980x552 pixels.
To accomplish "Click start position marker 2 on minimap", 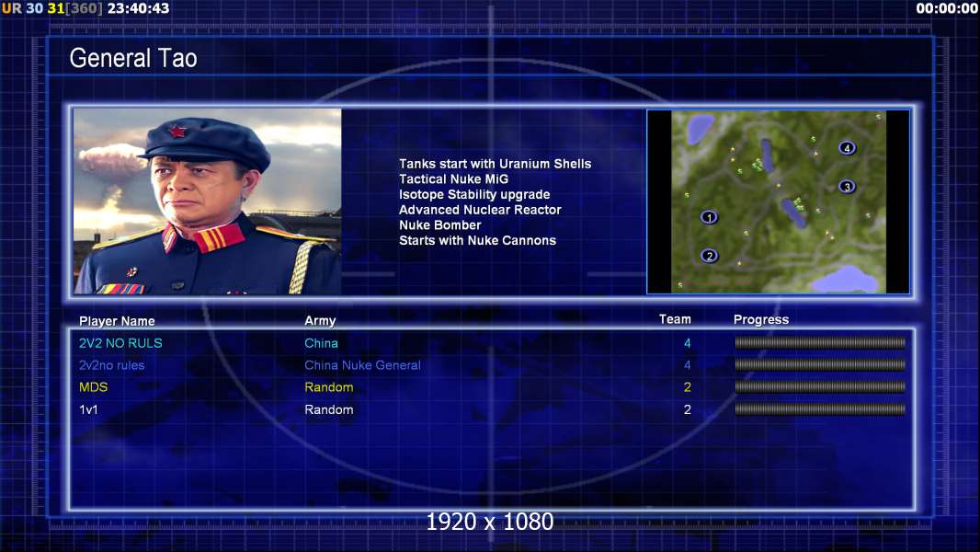I will point(709,256).
